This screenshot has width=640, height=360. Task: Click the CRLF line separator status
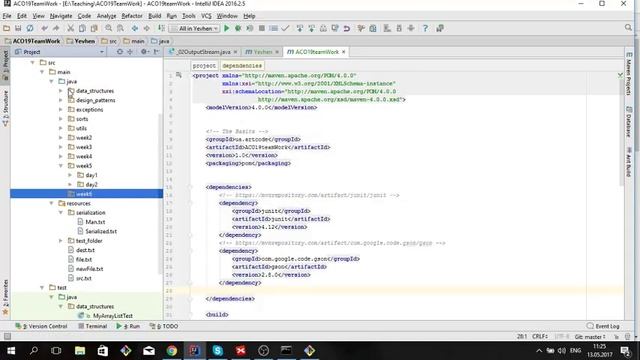[540, 337]
